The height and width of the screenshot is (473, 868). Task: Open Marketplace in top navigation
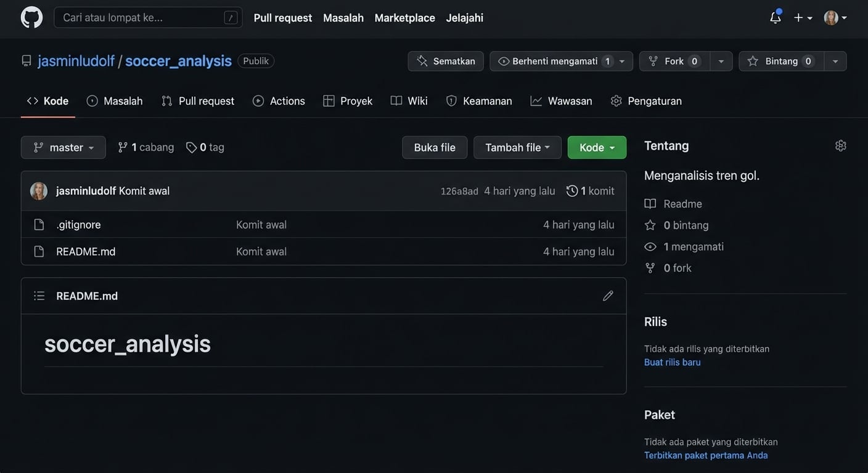[404, 18]
